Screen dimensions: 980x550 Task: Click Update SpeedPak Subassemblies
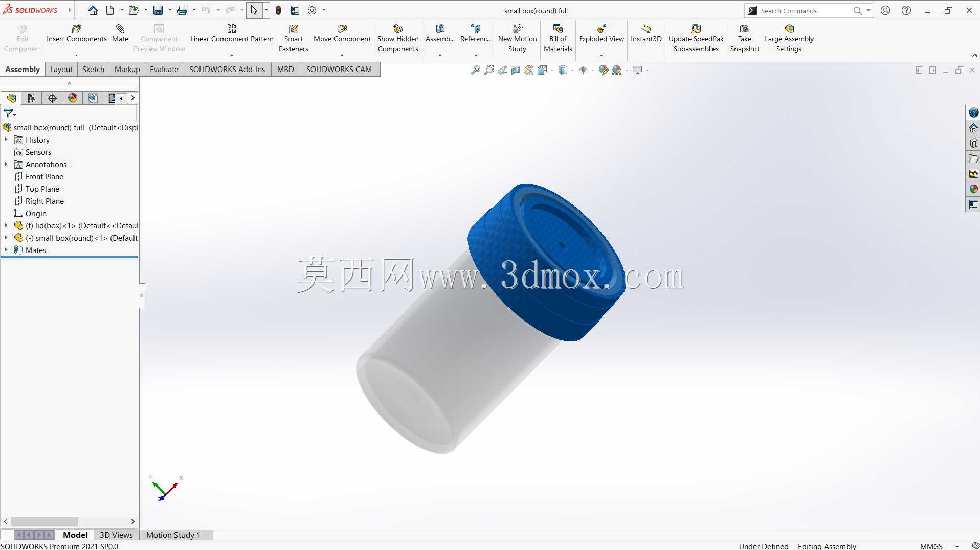coord(696,38)
